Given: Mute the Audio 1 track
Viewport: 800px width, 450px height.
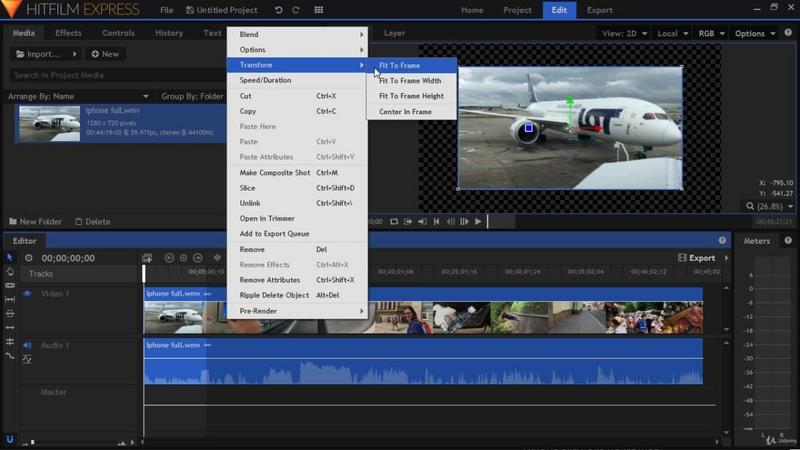Looking at the screenshot, I should coord(27,345).
